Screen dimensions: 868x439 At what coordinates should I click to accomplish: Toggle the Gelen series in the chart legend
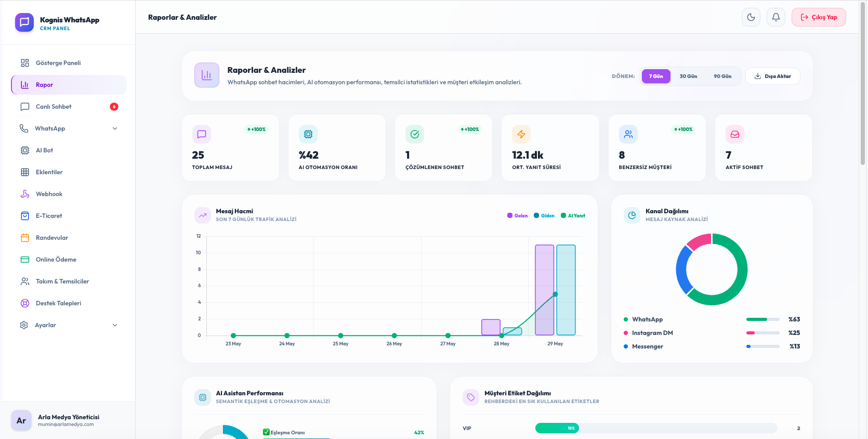pos(518,215)
